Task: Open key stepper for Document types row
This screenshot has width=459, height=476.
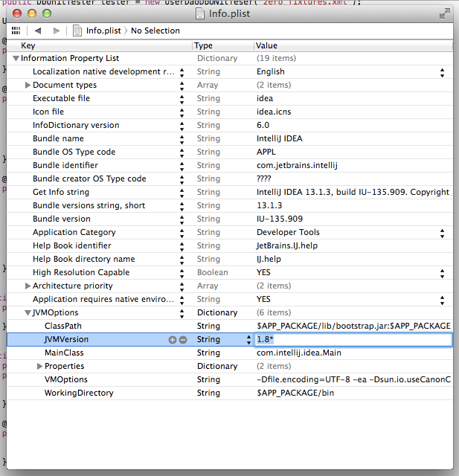Action: 182,86
